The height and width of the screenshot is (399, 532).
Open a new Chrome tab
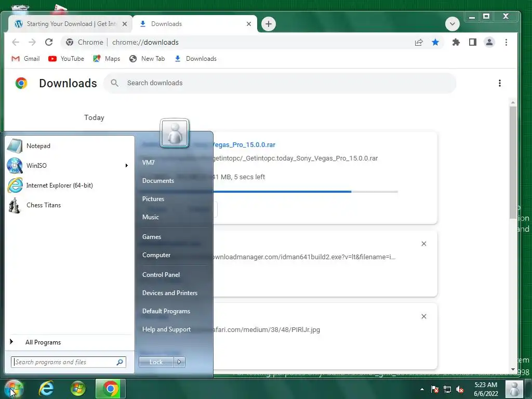pos(269,24)
